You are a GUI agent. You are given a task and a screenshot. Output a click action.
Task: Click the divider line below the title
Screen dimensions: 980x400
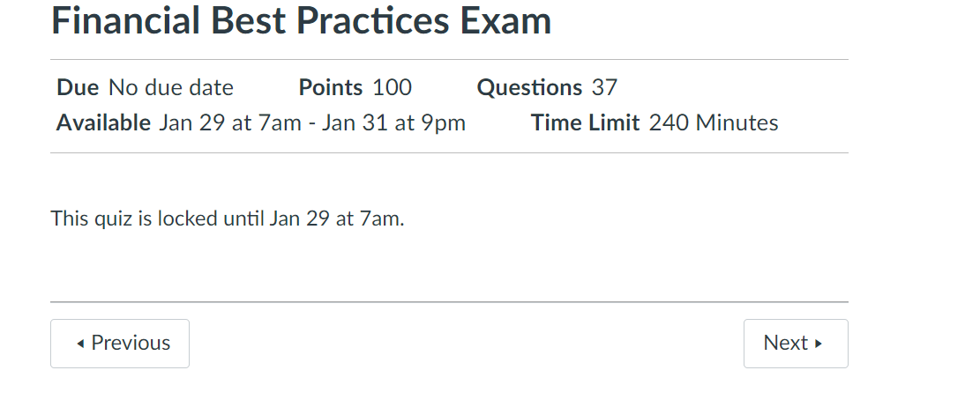[449, 60]
